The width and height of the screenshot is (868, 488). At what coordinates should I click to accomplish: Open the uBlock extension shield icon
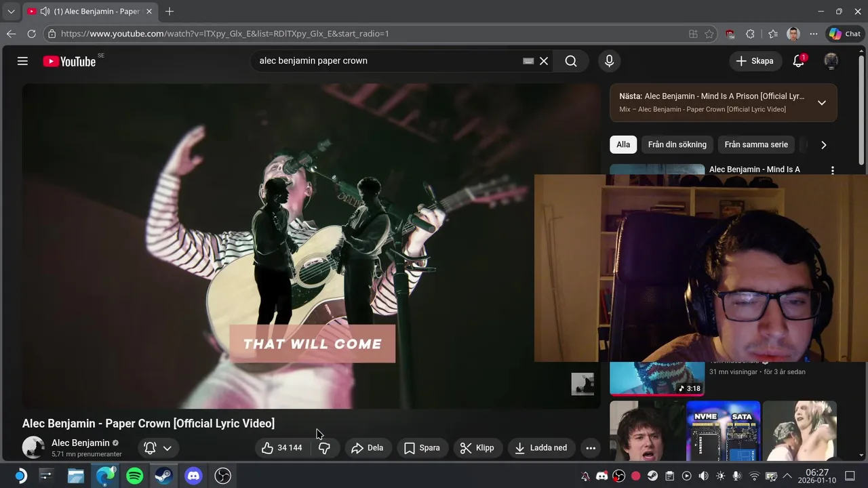[x=730, y=34]
